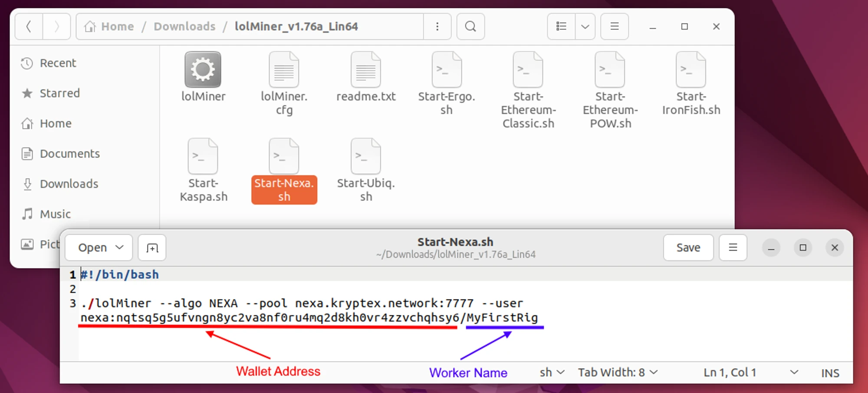868x393 pixels.
Task: Select the Start-Ubiq.sh script
Action: click(365, 156)
